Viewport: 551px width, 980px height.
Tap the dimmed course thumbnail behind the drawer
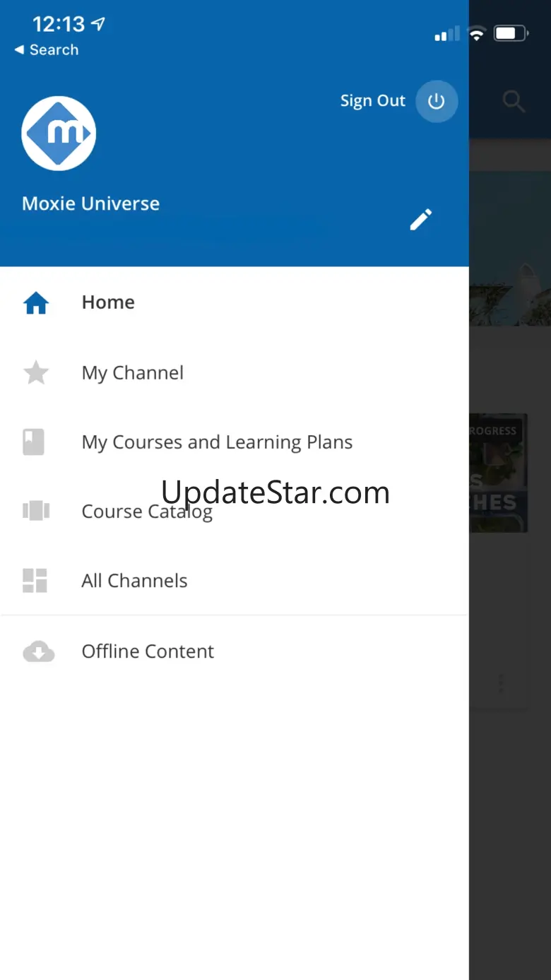pyautogui.click(x=499, y=473)
